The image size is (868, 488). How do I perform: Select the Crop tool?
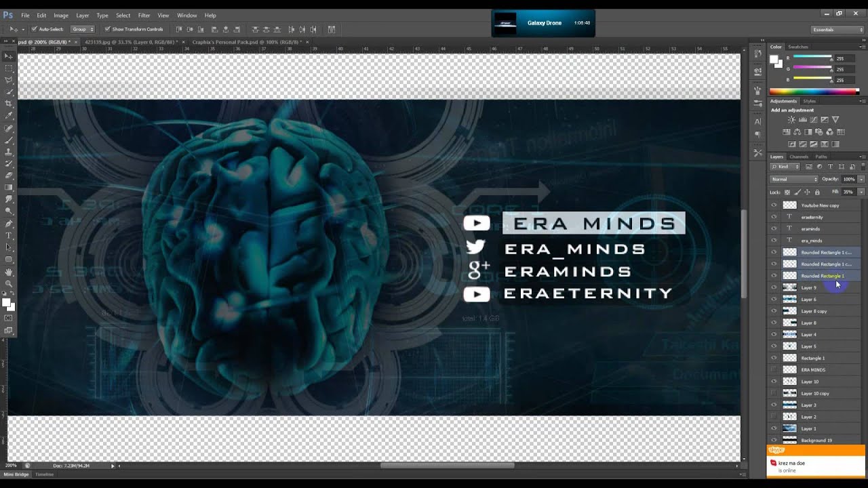pyautogui.click(x=9, y=104)
